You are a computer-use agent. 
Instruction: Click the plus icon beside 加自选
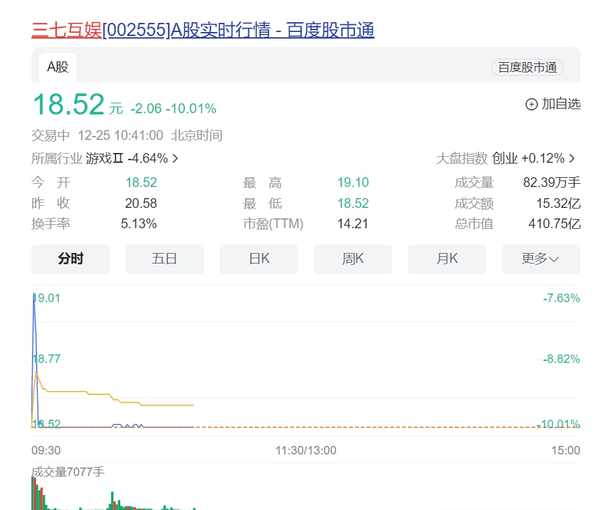531,104
